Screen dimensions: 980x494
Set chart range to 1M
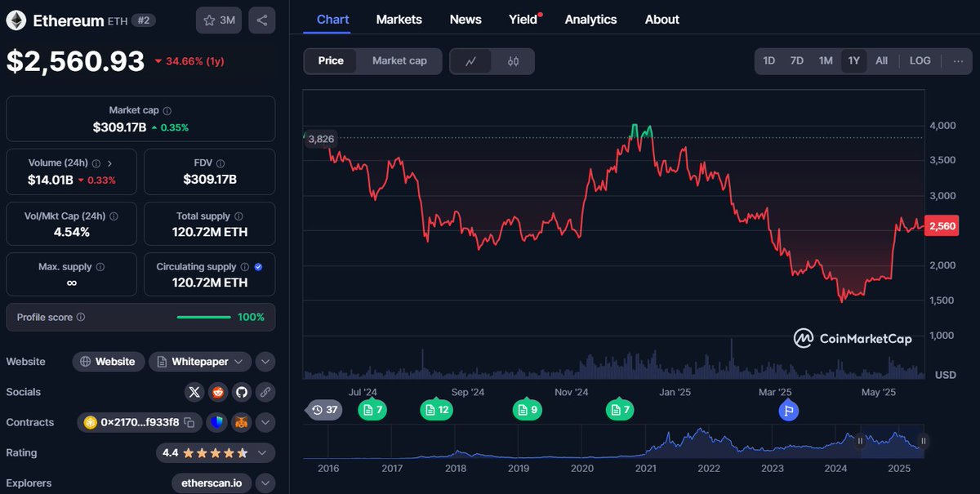[x=826, y=61]
